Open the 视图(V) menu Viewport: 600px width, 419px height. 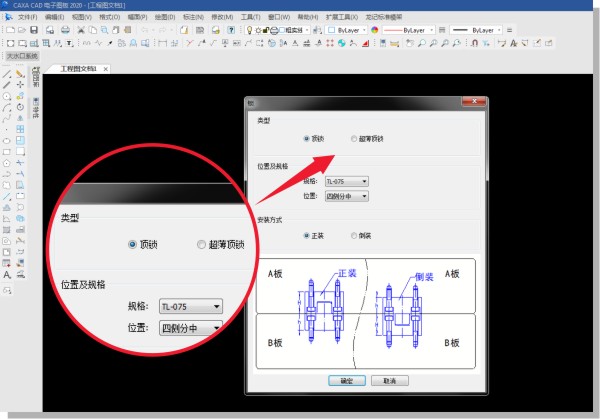[82, 17]
